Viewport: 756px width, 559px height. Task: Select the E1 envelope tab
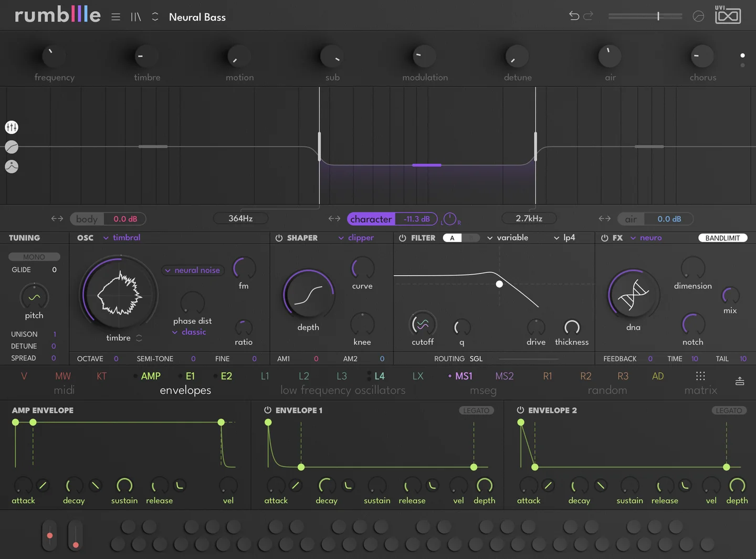click(190, 376)
